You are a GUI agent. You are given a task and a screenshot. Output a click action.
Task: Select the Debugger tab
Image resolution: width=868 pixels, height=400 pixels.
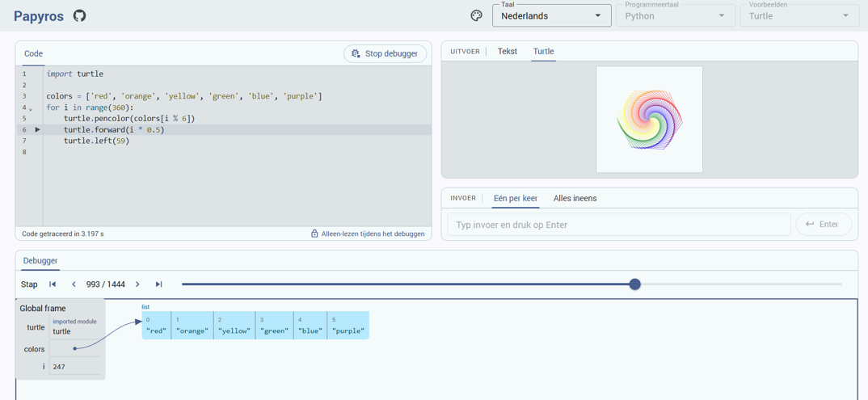(x=40, y=260)
